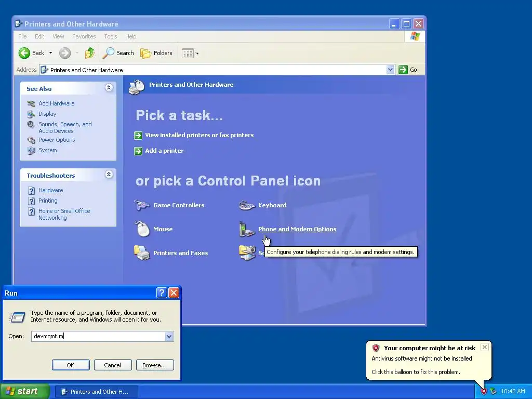Click OK in the Run dialog

tap(71, 365)
